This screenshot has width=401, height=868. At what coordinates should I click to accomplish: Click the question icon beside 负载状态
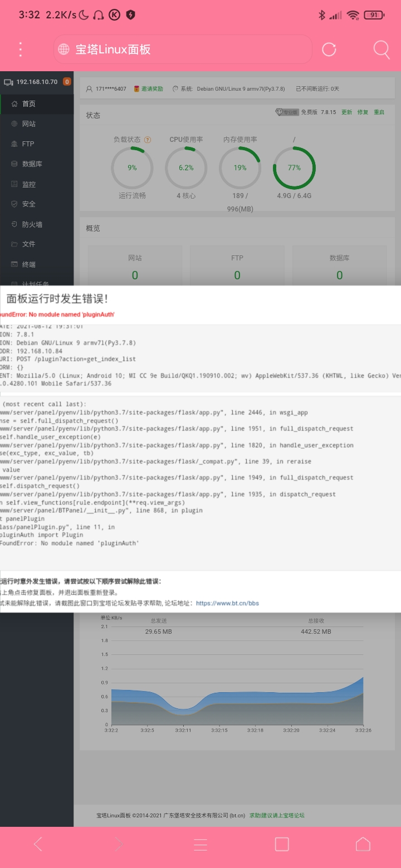coord(148,140)
